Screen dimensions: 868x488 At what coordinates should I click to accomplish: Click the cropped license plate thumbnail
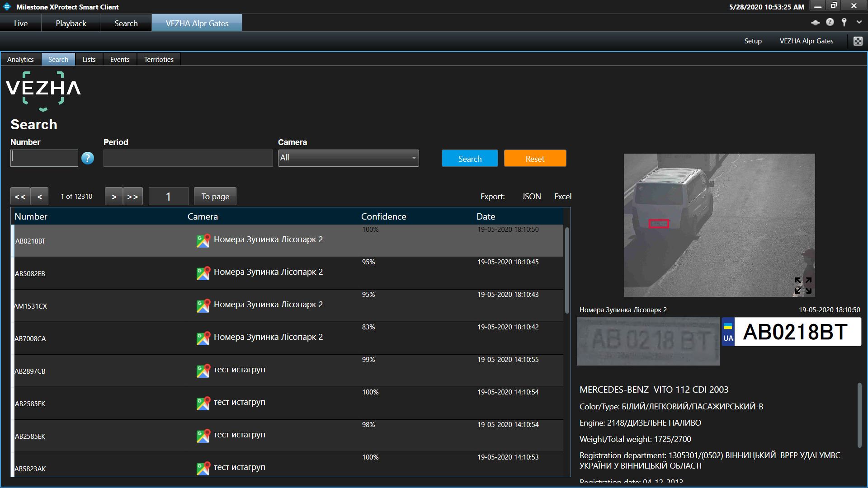point(648,341)
